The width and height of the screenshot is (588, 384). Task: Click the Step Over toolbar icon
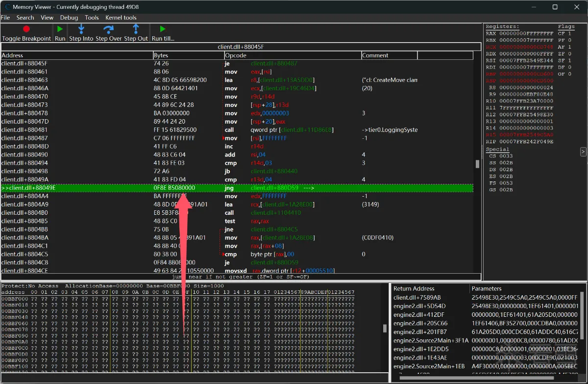coord(108,29)
